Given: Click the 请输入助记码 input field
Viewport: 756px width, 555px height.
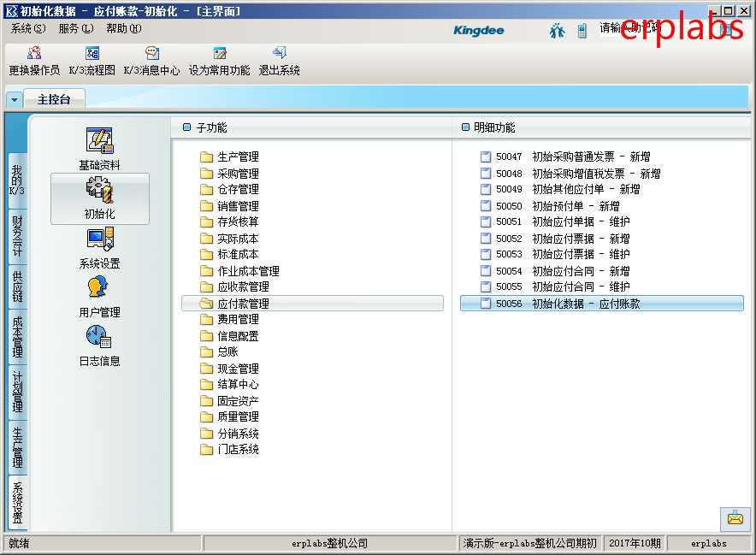Looking at the screenshot, I should click(659, 29).
